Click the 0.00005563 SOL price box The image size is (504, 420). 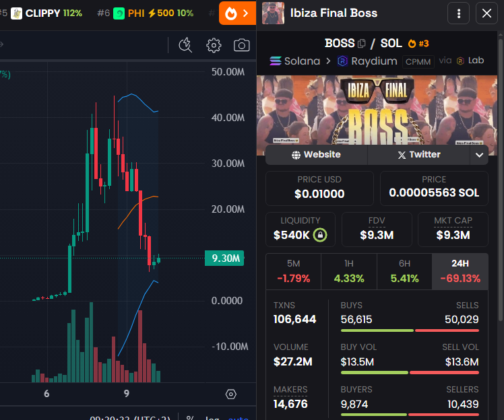pos(434,188)
